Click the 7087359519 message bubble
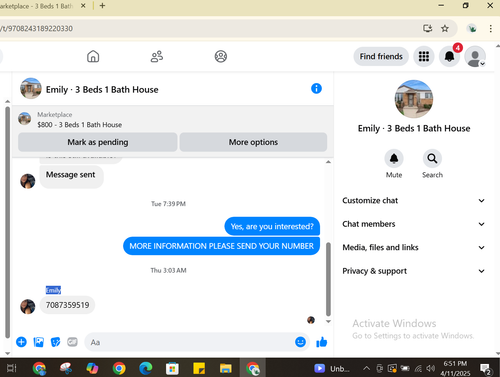Screen dimensions: 500x377 (67, 305)
